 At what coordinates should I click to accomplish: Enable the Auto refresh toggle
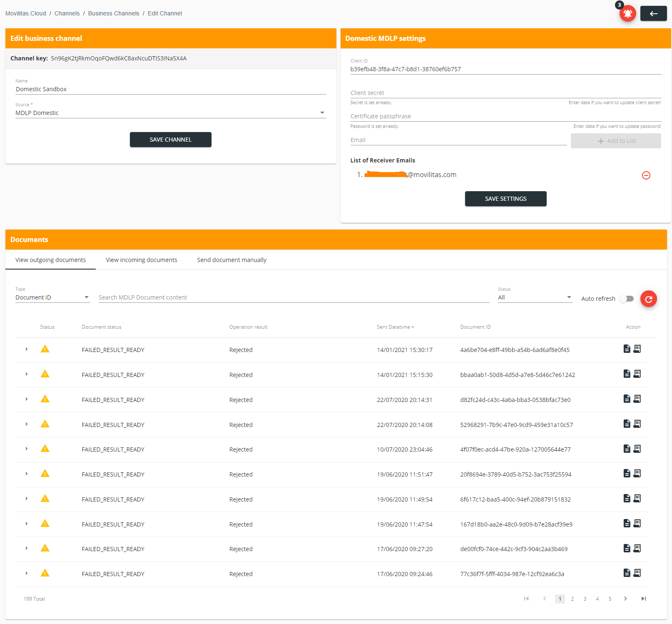pos(626,299)
